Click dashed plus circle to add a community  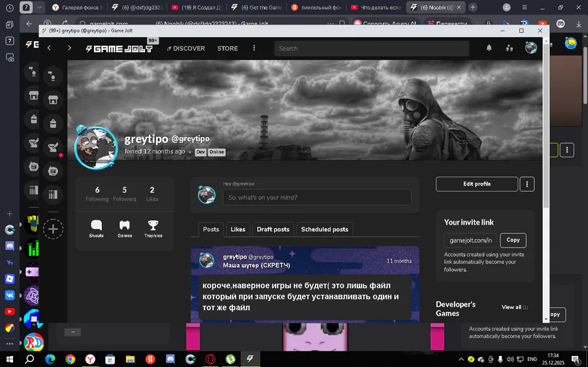coord(53,229)
